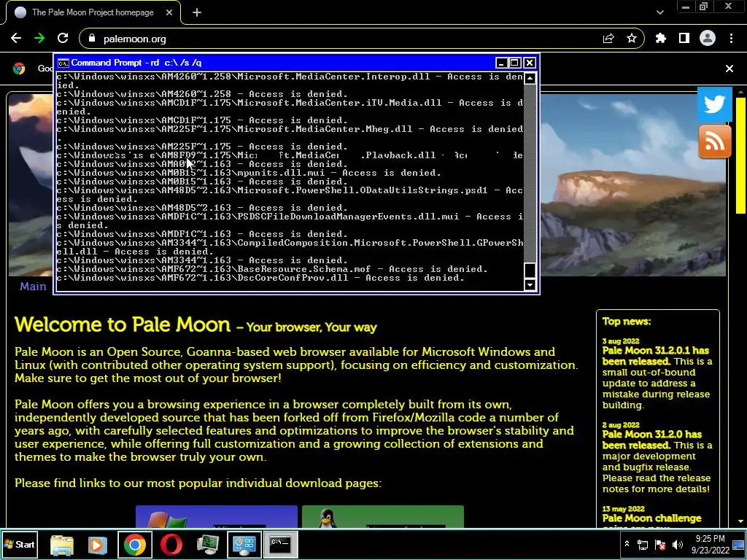Viewport: 747px width, 560px height.
Task: Switch to Command Prompt taskbar button
Action: pyautogui.click(x=280, y=545)
